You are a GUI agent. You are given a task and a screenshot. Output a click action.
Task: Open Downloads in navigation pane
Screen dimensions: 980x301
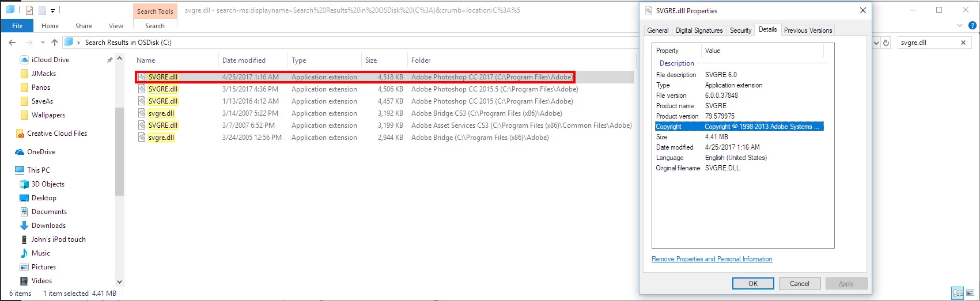pyautogui.click(x=48, y=226)
